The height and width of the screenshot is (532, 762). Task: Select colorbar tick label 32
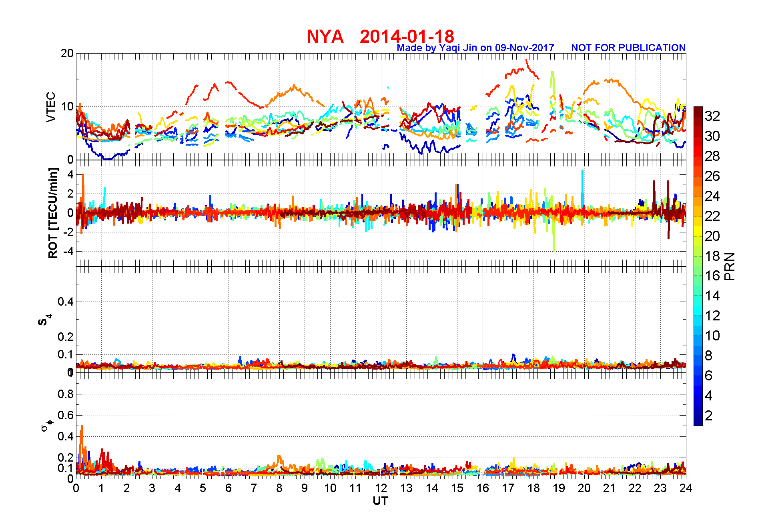[x=712, y=116]
